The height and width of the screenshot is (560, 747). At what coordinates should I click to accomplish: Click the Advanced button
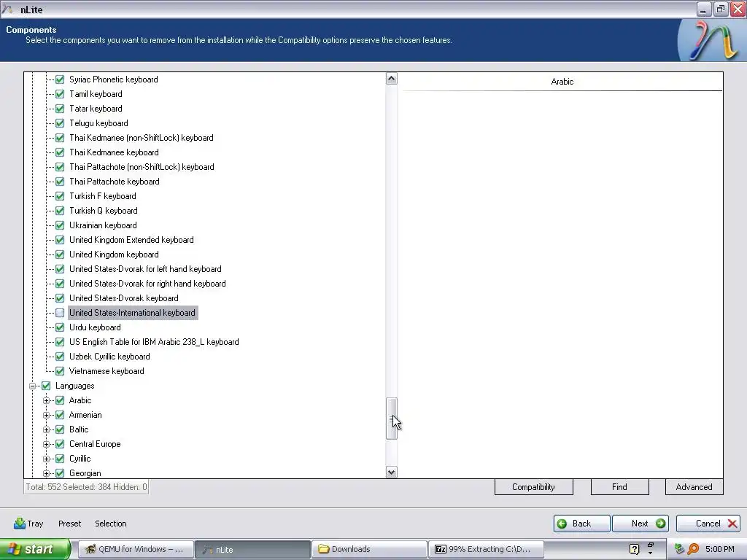pos(694,486)
